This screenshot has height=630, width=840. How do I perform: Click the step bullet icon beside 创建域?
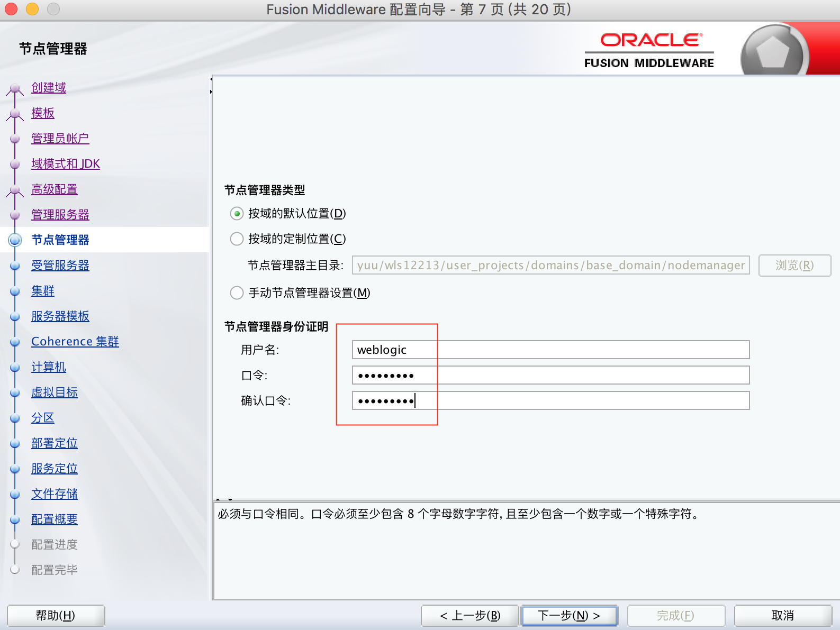tap(15, 88)
